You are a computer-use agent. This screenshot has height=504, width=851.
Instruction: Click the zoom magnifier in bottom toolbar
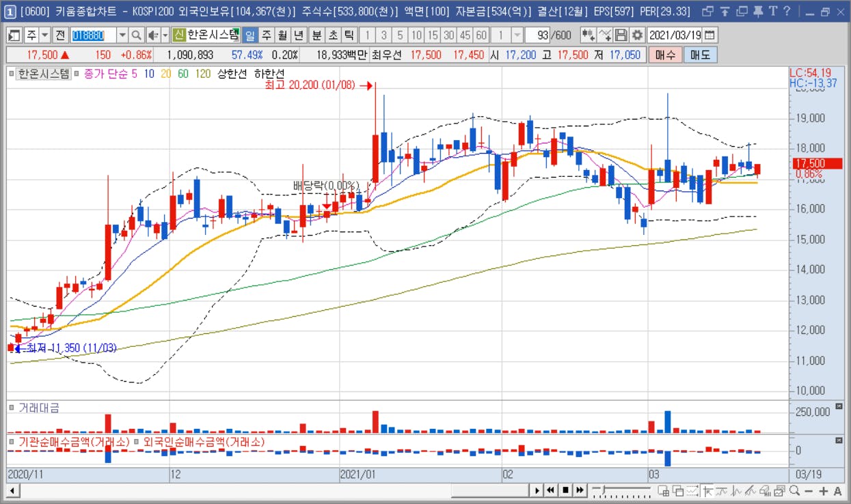tap(794, 490)
